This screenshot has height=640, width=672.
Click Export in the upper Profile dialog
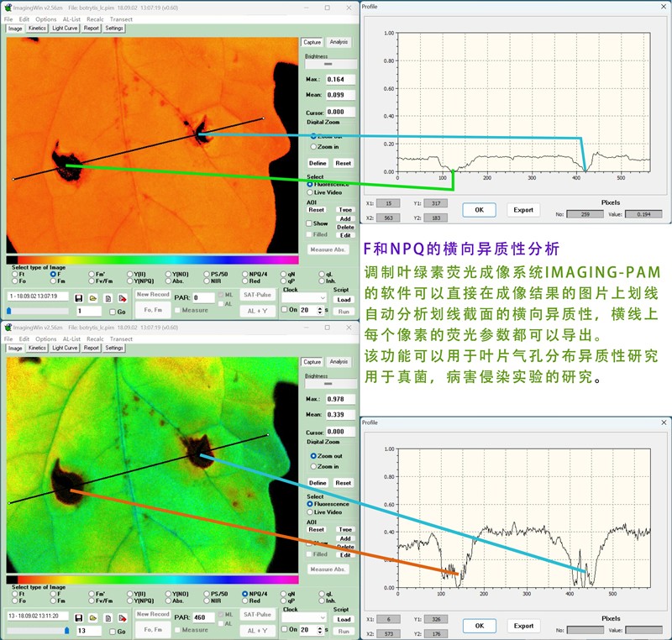point(523,210)
